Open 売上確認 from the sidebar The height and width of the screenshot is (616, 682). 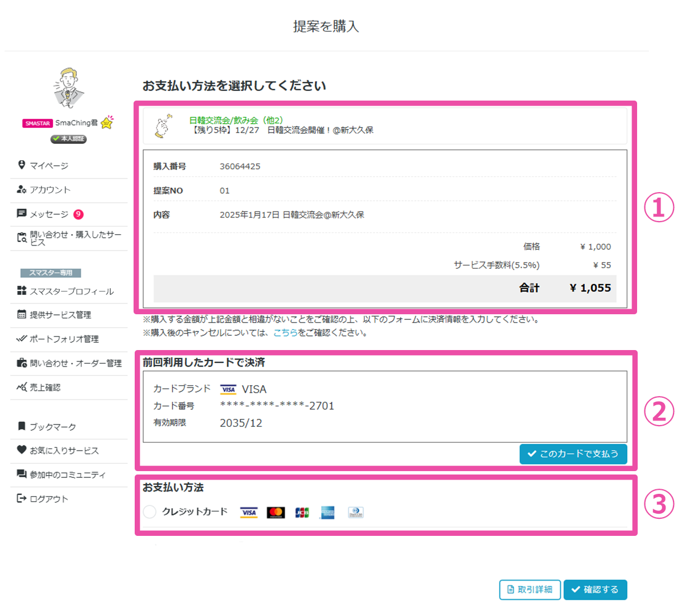point(45,388)
